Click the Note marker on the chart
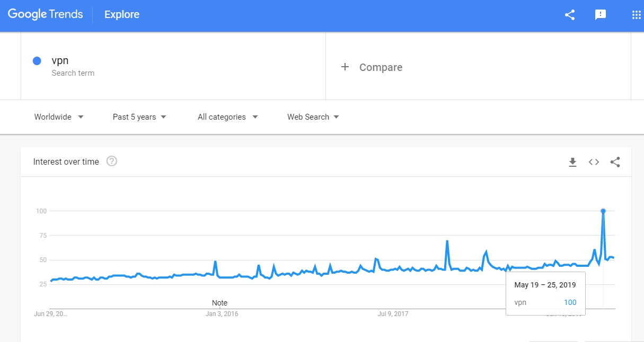Viewport: 644px width, 342px height. tap(219, 303)
